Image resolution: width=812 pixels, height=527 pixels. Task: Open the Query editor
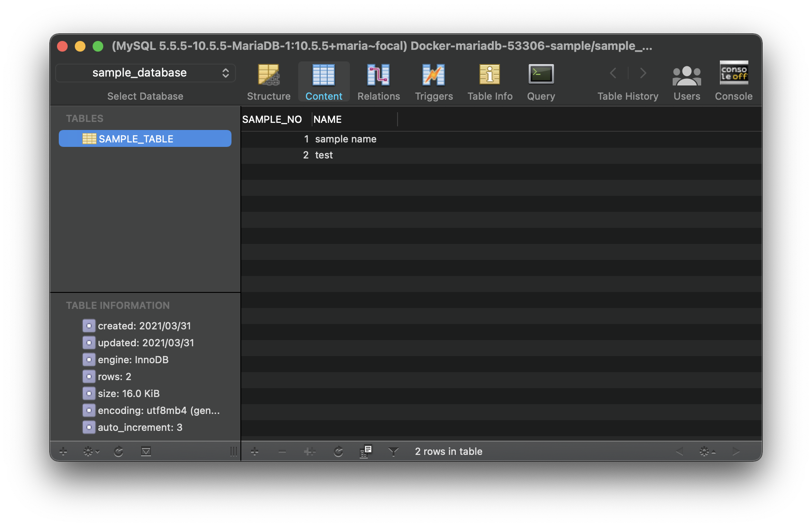pyautogui.click(x=541, y=82)
